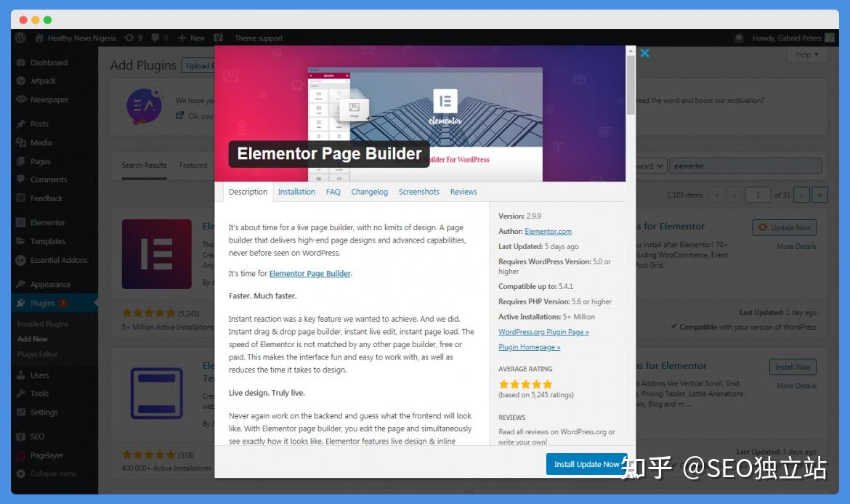Close the plugin details popup with X
Screen dimensions: 850x504
click(x=644, y=53)
